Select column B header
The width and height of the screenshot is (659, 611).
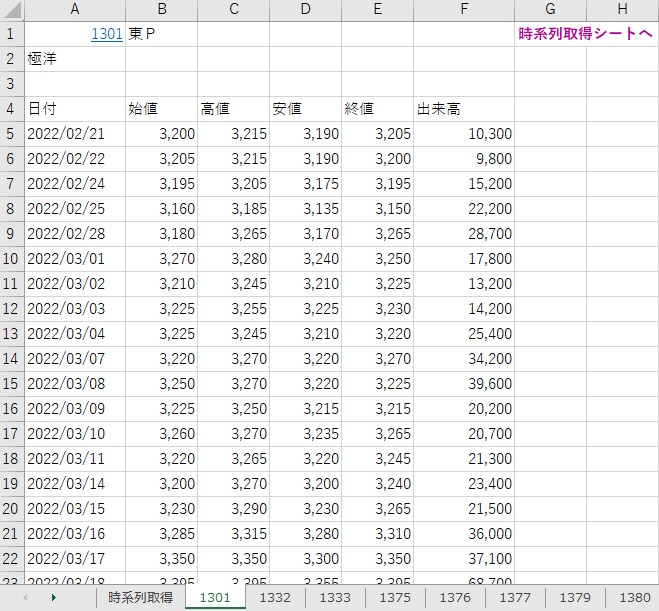coord(161,9)
